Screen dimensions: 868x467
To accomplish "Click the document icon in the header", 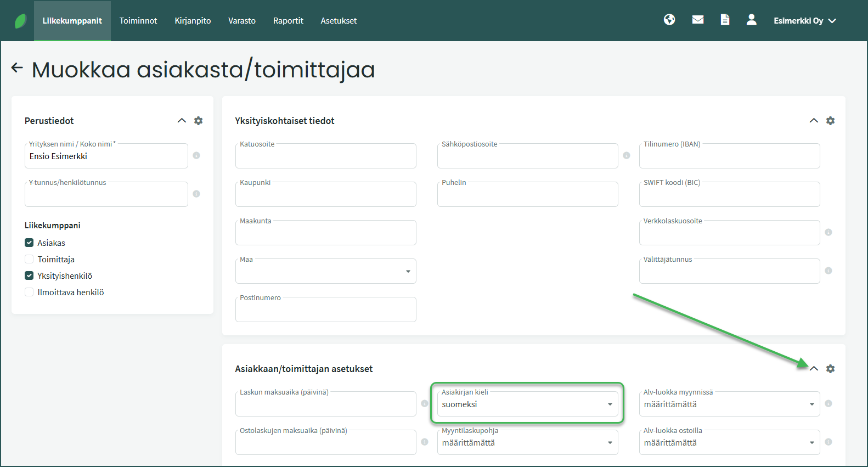I will tap(725, 20).
